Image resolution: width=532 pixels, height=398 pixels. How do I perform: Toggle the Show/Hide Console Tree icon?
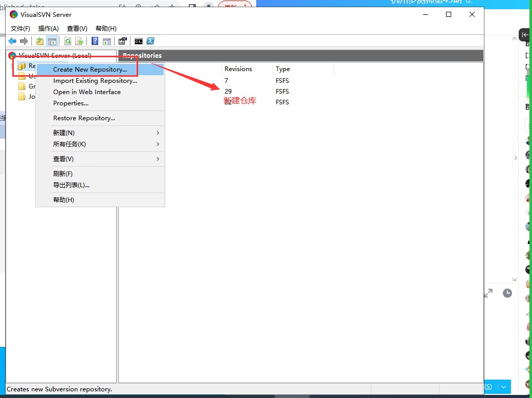[52, 41]
